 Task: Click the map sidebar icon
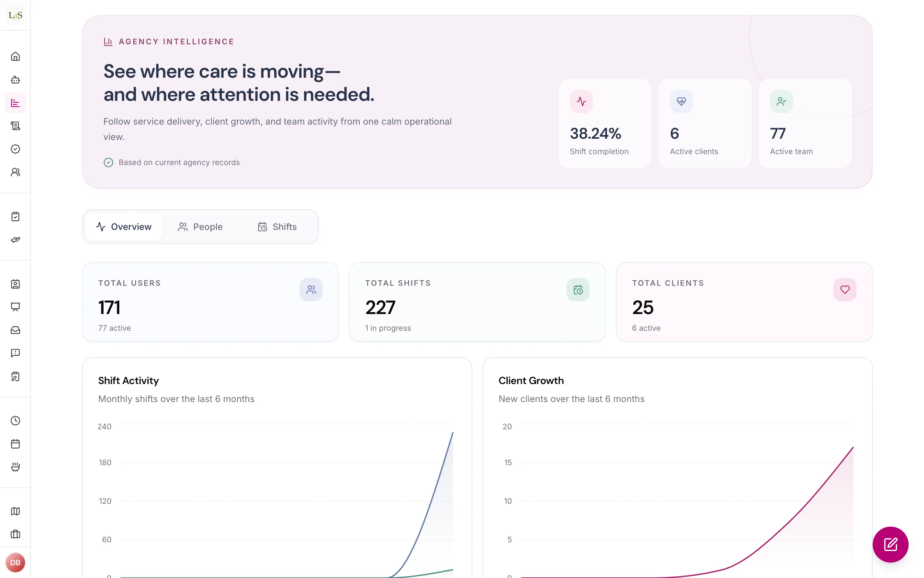(x=15, y=511)
